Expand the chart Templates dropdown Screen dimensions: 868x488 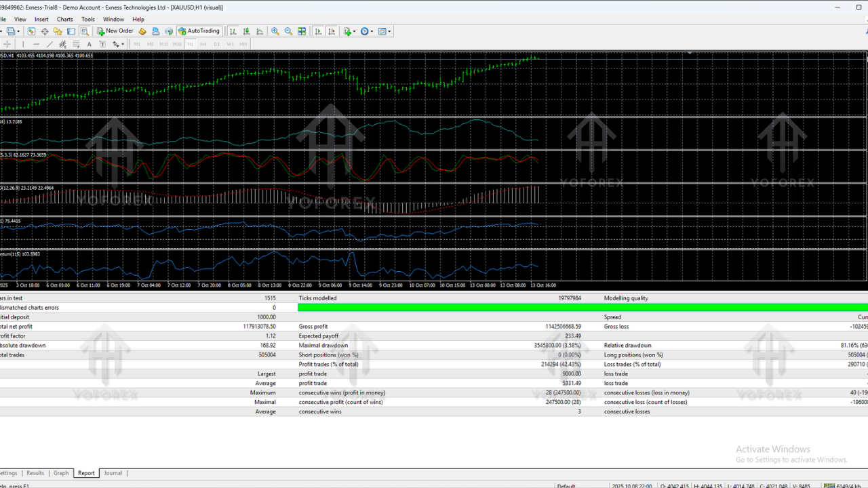pos(389,31)
